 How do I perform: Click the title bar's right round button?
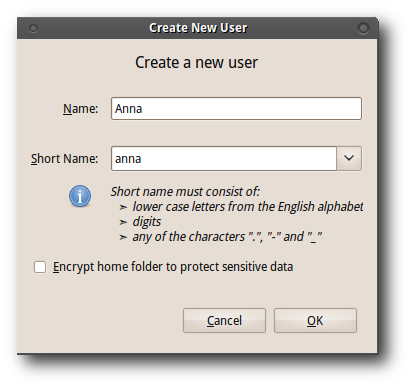(x=363, y=28)
